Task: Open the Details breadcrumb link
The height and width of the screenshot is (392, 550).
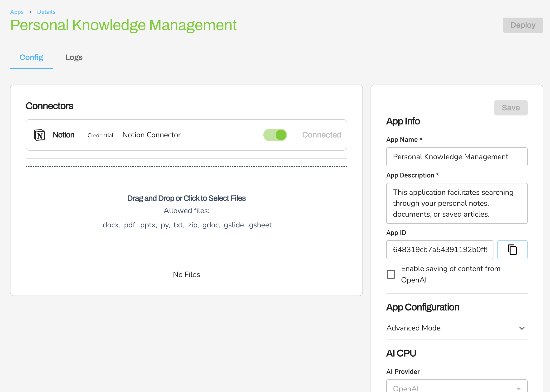Action: [x=46, y=12]
